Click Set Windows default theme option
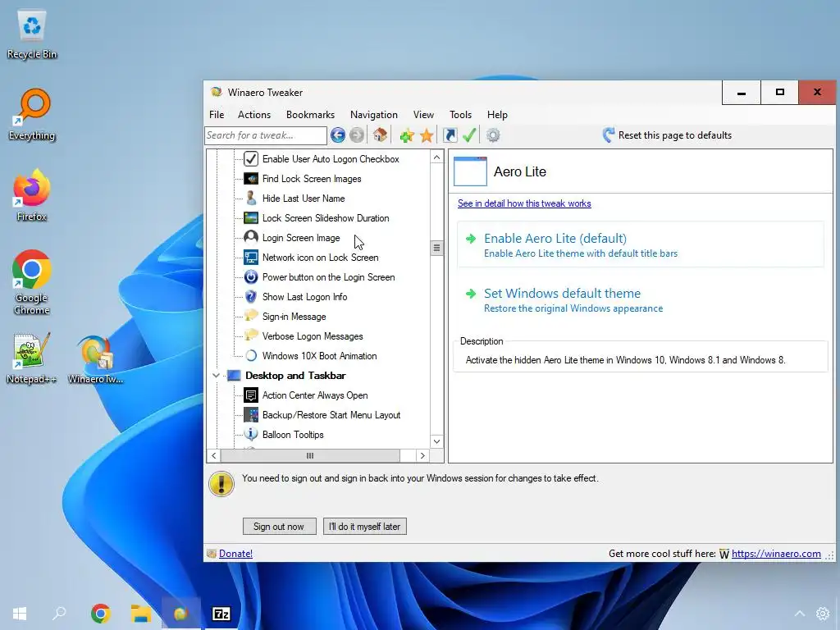840x630 pixels. (640, 299)
